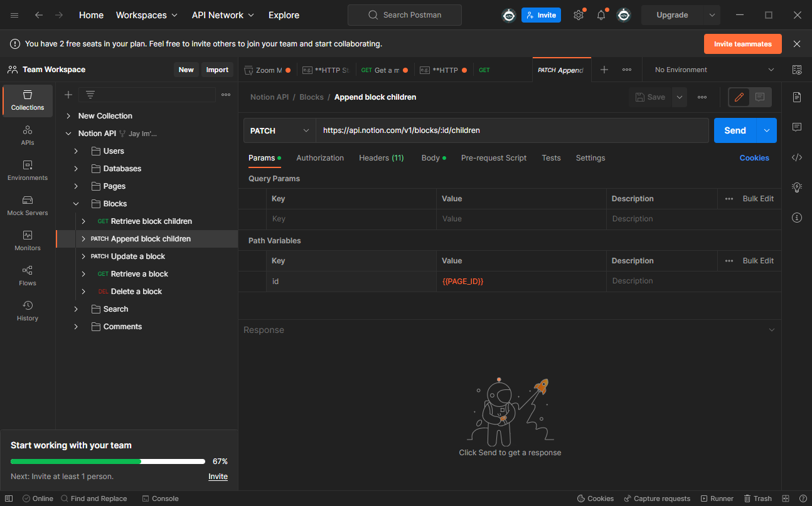
Task: Click Invite link in onboarding card
Action: [218, 477]
